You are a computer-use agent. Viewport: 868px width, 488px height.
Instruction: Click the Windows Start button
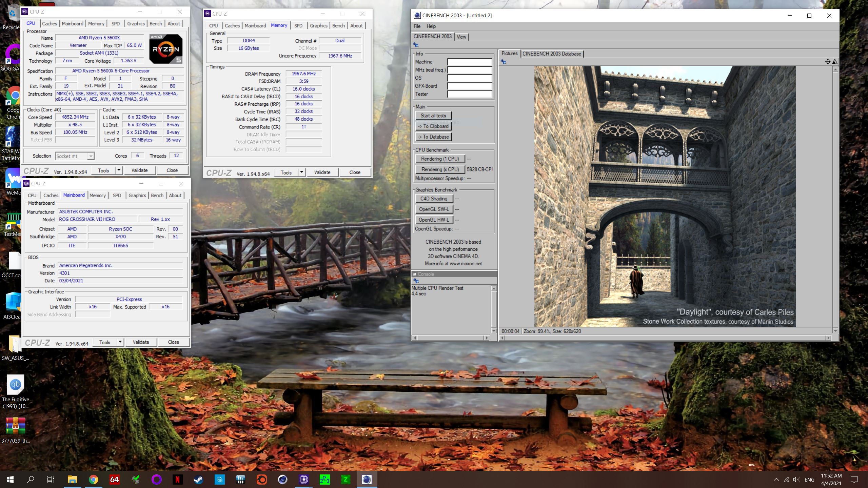point(10,480)
